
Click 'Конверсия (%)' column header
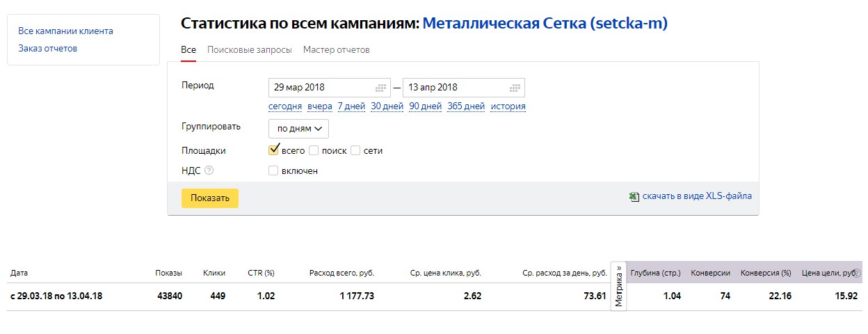click(x=766, y=273)
